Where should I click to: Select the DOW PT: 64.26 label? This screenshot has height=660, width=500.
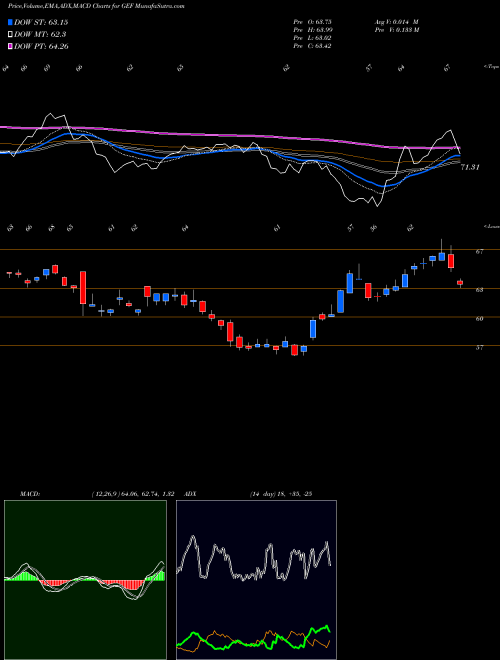pyautogui.click(x=41, y=46)
